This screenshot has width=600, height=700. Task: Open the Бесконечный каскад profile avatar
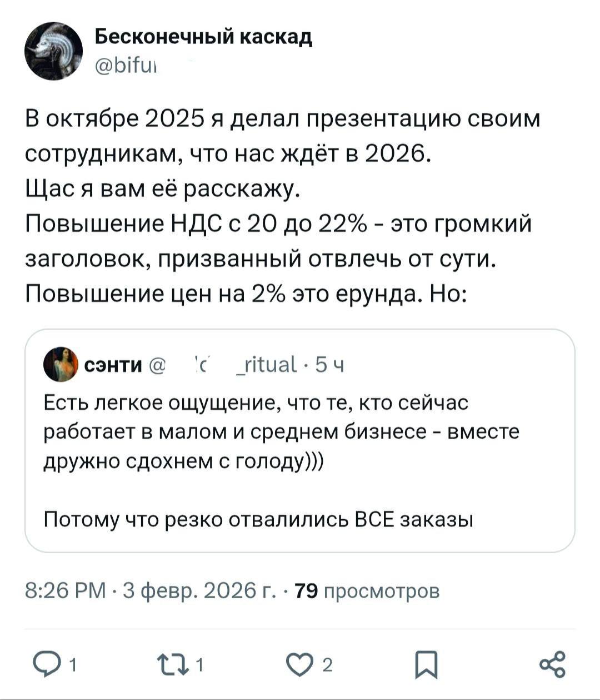(x=53, y=51)
